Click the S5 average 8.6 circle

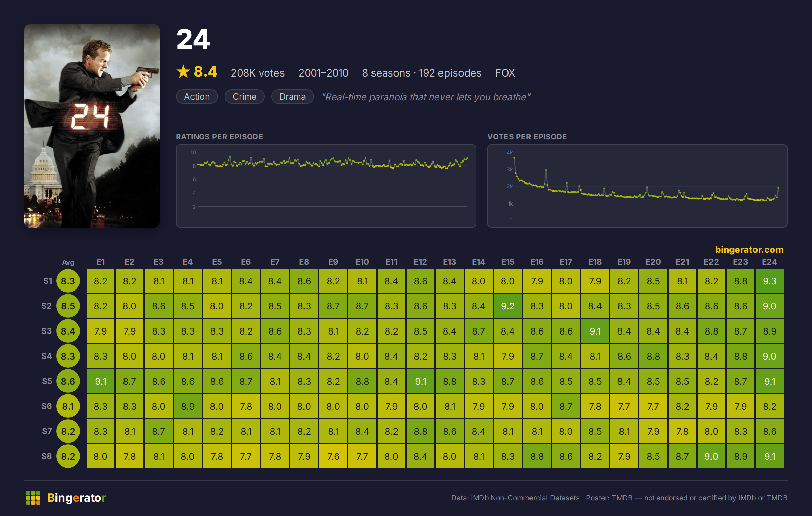click(x=68, y=381)
